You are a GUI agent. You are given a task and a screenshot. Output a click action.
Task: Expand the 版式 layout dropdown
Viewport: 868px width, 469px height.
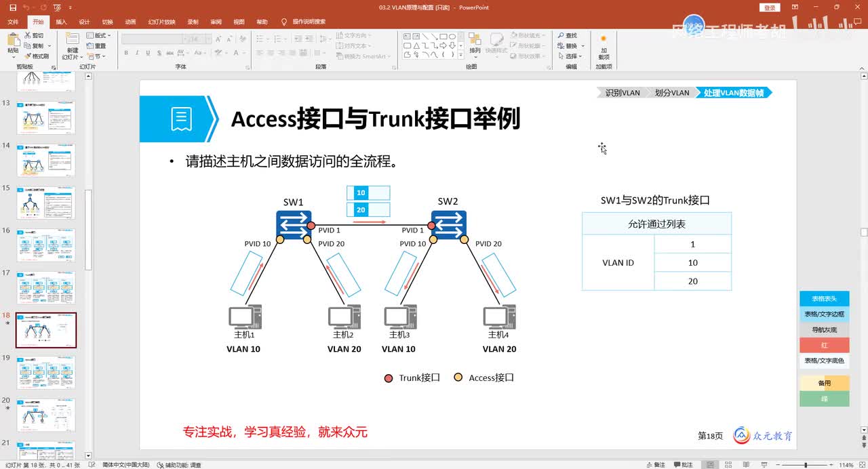(x=99, y=35)
